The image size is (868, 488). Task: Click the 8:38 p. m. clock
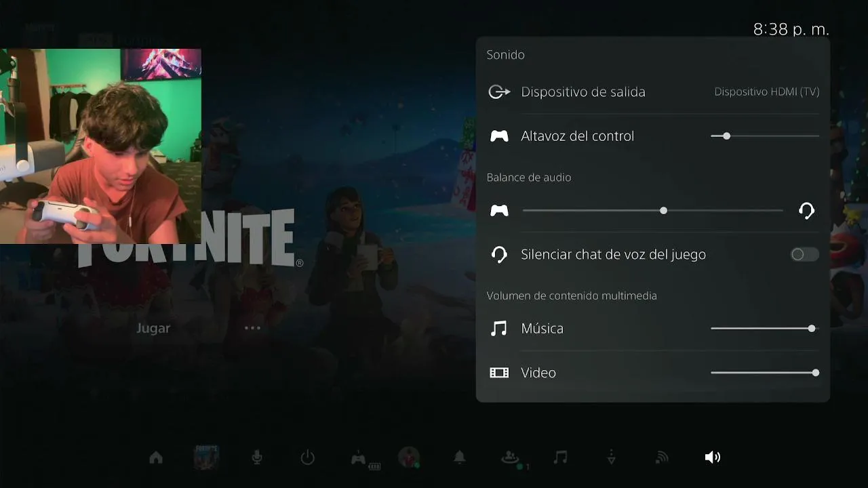pos(791,29)
